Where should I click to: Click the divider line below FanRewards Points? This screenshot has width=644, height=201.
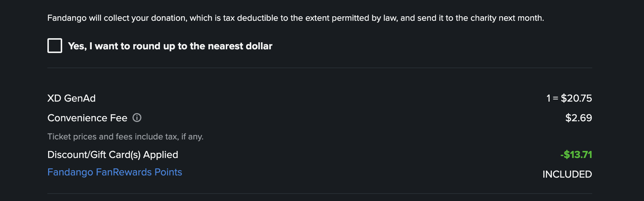coord(319,194)
